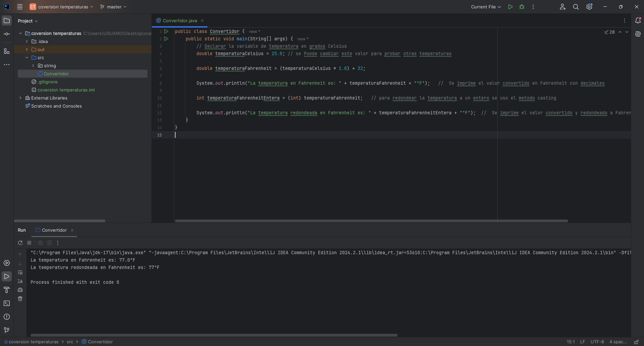
Task: Open editor tabs options menu
Action: [x=625, y=21]
